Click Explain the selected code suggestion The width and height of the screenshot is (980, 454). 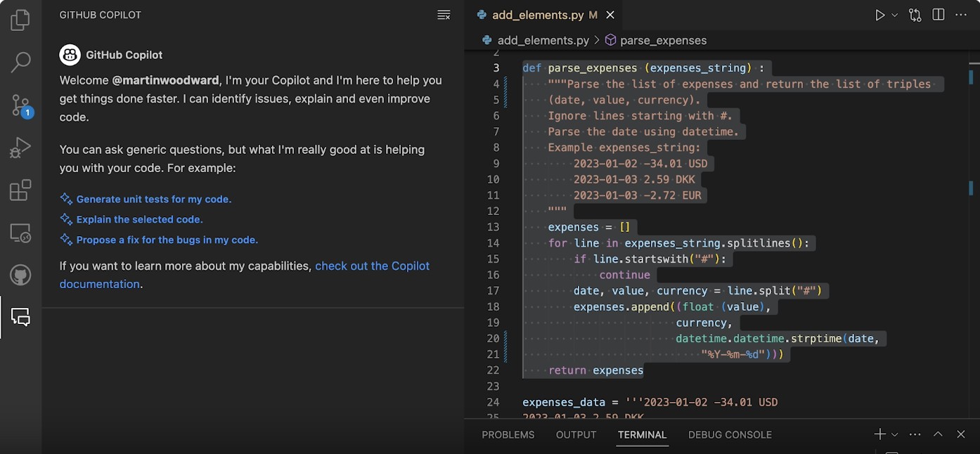[139, 219]
